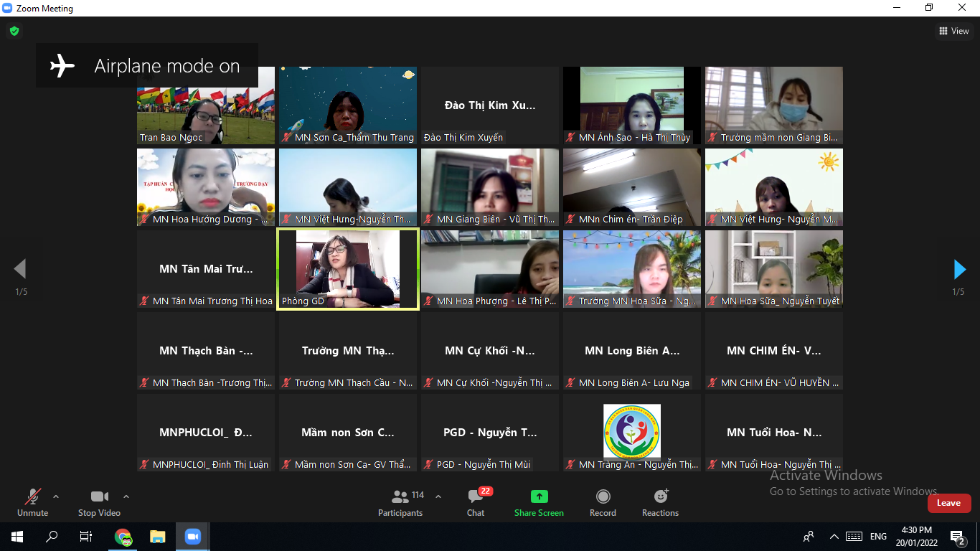Screen dimensions: 980x551
Task: Expand the chevron next to Participants
Action: 438,496
